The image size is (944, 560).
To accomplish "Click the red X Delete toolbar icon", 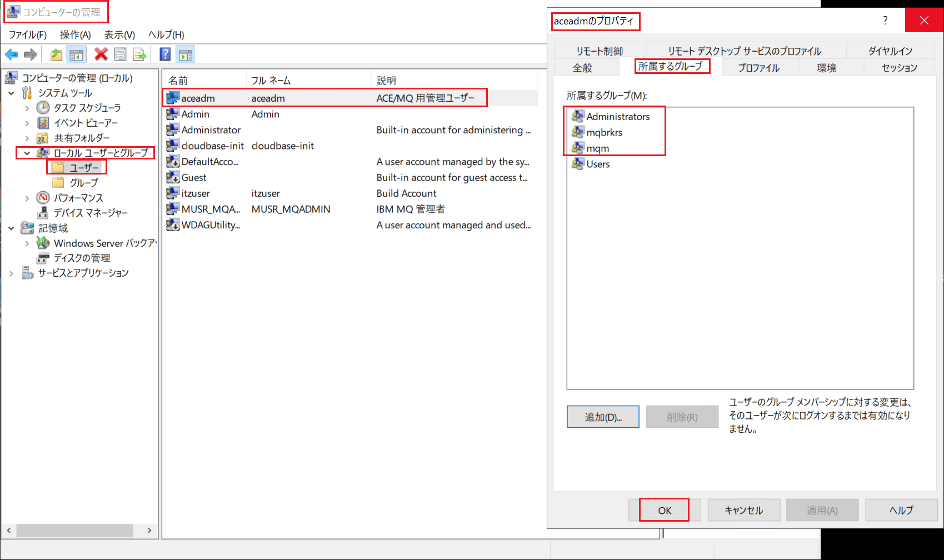I will 101,54.
